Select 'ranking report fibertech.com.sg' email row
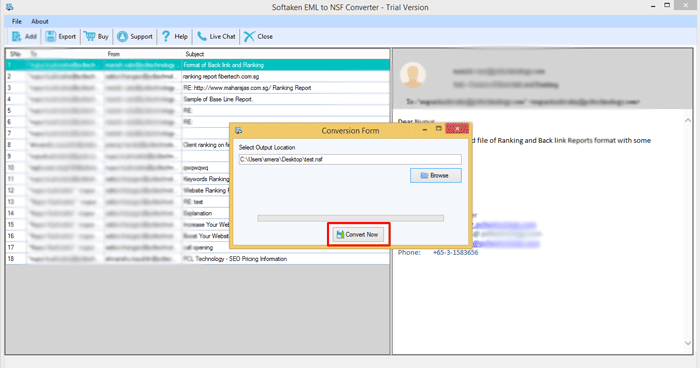The image size is (700, 368). pyautogui.click(x=197, y=77)
